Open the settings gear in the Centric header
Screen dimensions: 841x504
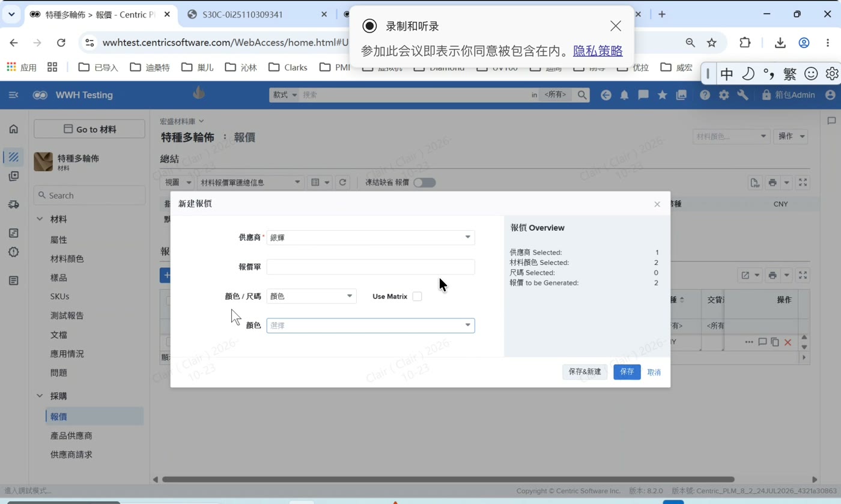(724, 95)
